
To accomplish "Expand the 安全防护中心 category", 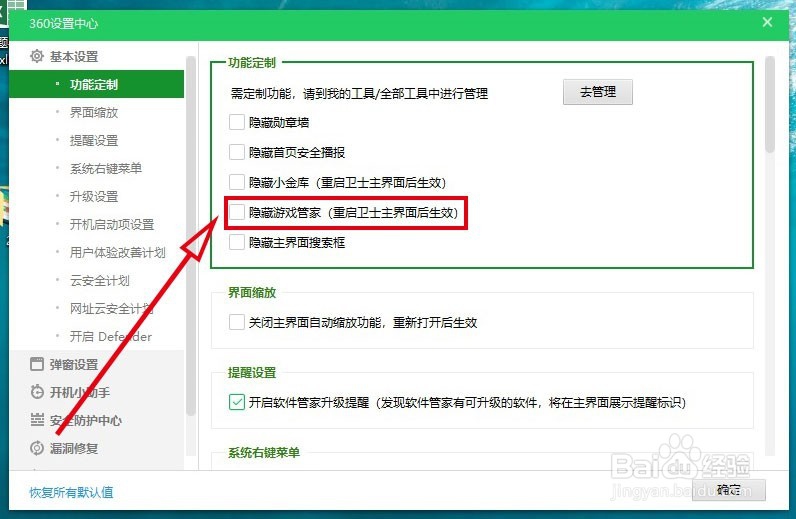I will 85,420.
